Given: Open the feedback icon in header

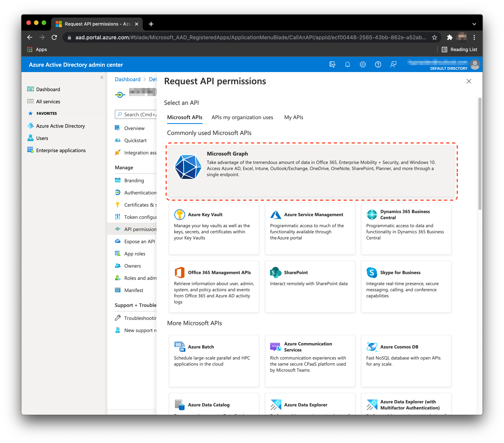Looking at the screenshot, I should 393,65.
